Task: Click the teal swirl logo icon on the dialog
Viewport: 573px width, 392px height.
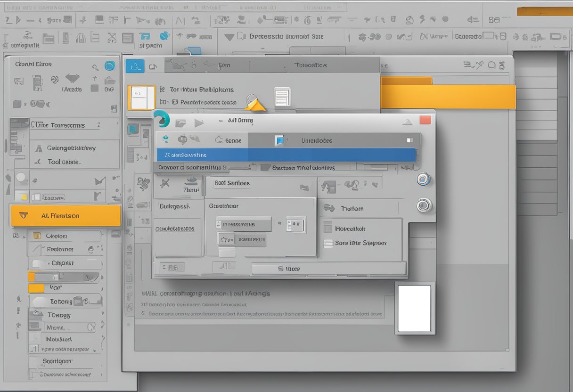Action: pyautogui.click(x=162, y=119)
